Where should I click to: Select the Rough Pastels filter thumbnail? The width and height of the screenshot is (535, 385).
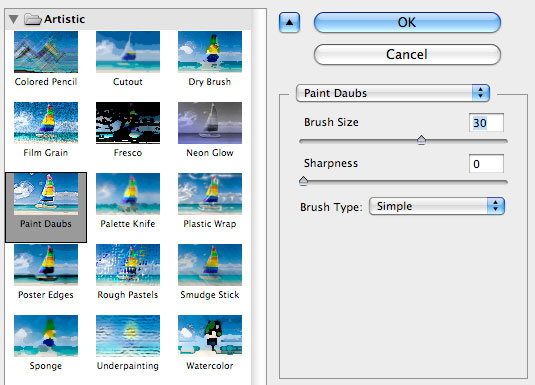click(128, 265)
